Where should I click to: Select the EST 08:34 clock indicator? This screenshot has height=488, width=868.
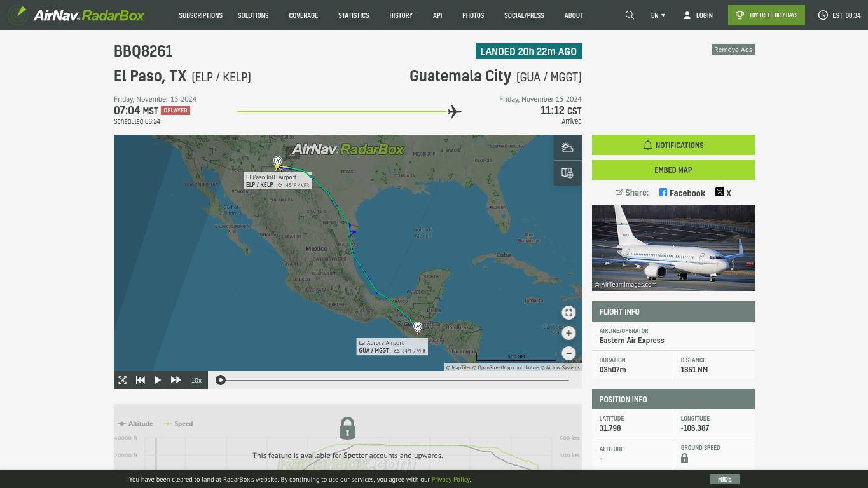pos(839,15)
